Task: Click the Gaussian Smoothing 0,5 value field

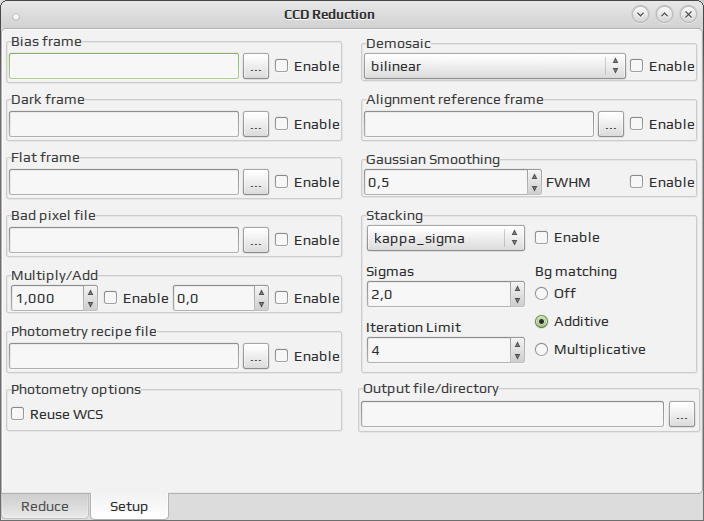Action: point(446,182)
